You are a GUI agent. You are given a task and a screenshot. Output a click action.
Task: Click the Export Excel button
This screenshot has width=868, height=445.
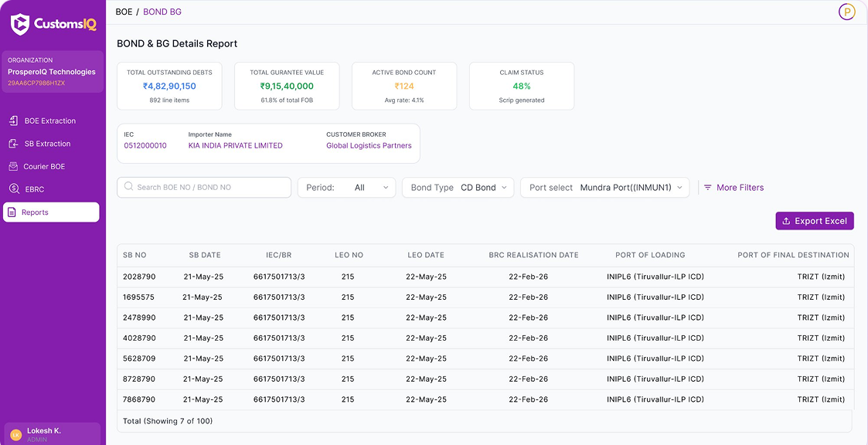pos(815,221)
